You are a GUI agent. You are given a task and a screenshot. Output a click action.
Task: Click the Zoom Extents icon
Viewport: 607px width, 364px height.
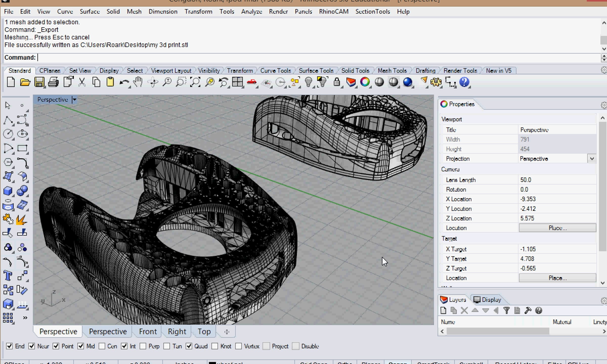coord(195,82)
